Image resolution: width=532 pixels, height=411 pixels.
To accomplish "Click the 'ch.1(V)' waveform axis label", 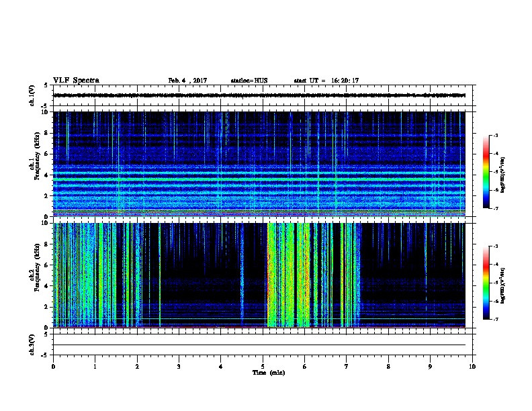I will pyautogui.click(x=32, y=95).
